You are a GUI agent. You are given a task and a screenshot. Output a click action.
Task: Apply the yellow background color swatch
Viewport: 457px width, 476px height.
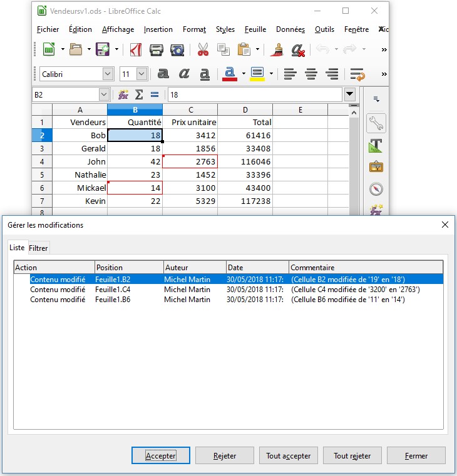(x=257, y=74)
